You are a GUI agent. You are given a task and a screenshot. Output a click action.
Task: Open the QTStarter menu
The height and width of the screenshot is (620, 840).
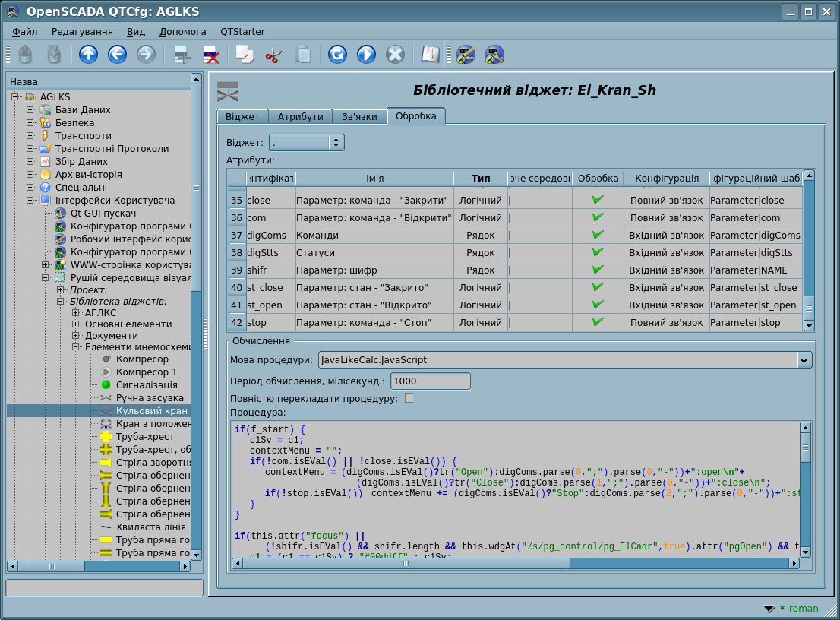pyautogui.click(x=243, y=32)
